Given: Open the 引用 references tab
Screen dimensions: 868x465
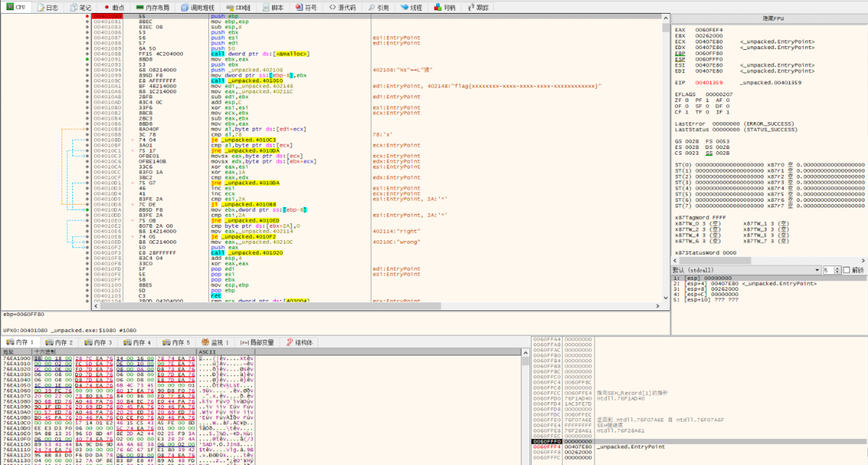Looking at the screenshot, I should pyautogui.click(x=378, y=7).
